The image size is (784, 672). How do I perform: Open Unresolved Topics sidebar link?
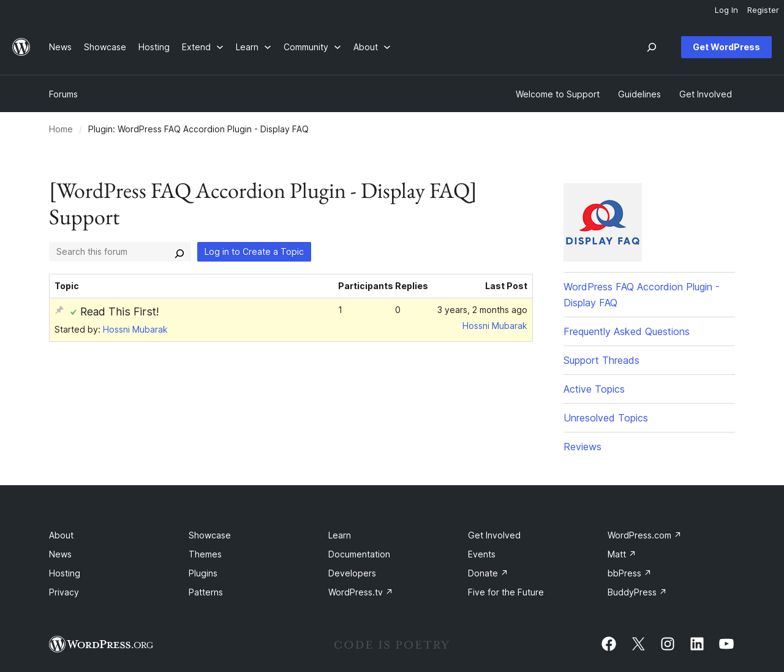tap(606, 418)
